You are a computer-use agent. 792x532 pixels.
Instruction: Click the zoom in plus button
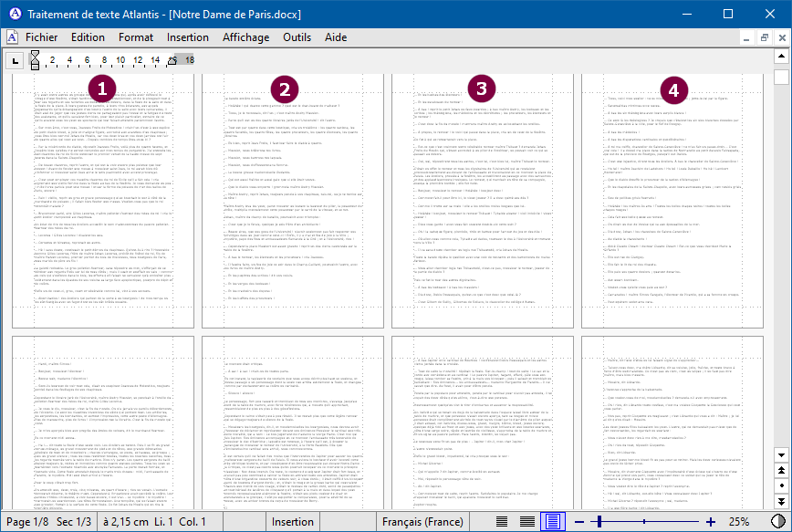point(711,522)
